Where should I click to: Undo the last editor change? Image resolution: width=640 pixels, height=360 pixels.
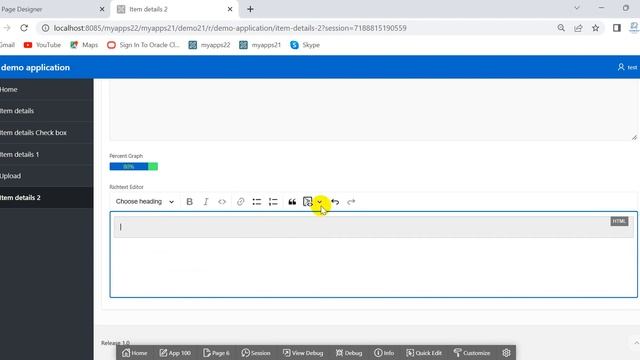(x=335, y=202)
